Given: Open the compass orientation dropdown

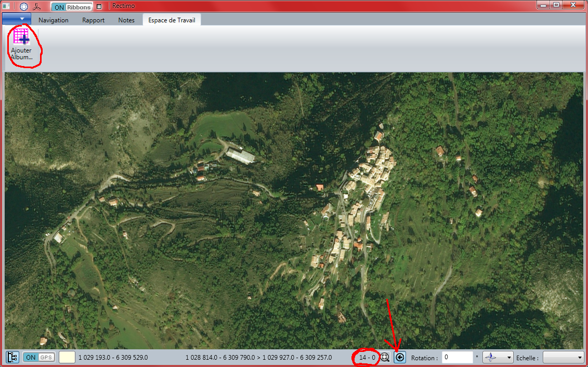Looking at the screenshot, I should [x=498, y=357].
